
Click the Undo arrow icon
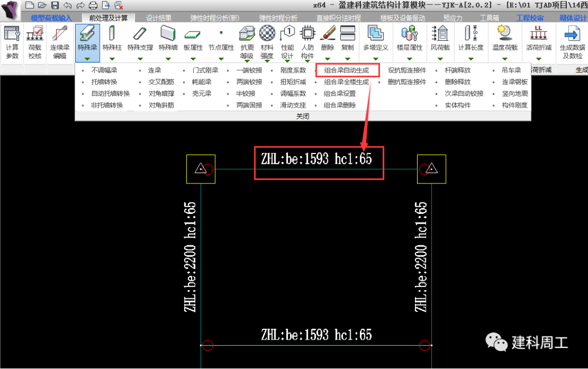[x=68, y=5]
